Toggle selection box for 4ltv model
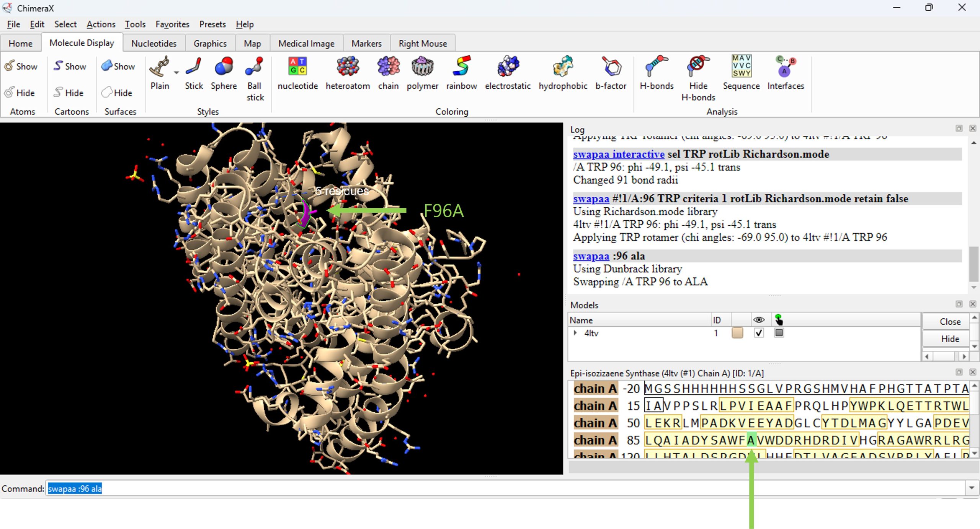Image resolution: width=980 pixels, height=529 pixels. [779, 333]
